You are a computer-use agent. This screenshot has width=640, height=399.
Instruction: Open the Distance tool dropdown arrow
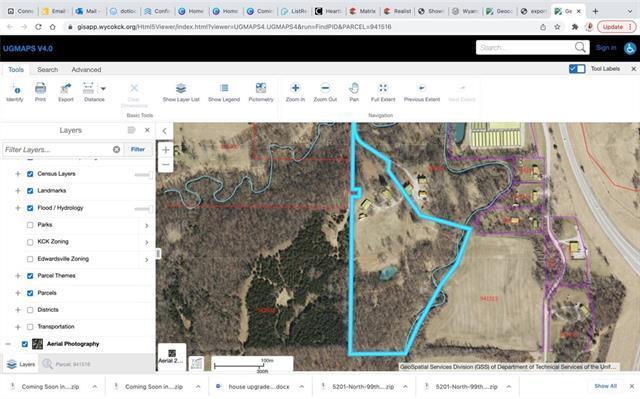103,88
